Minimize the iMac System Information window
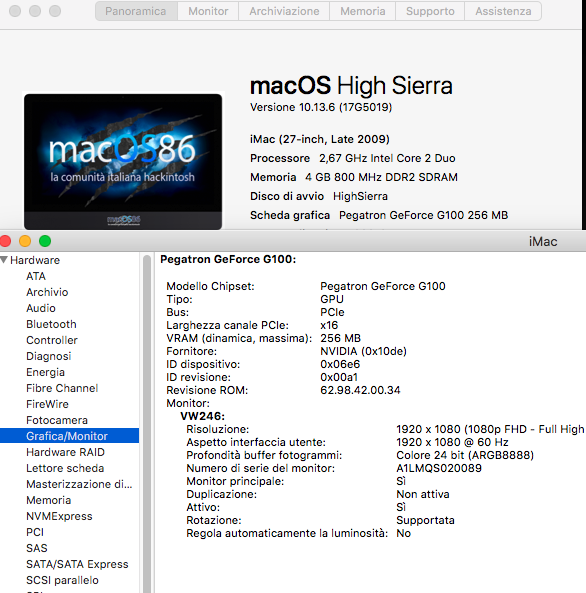This screenshot has width=586, height=593. 25,241
